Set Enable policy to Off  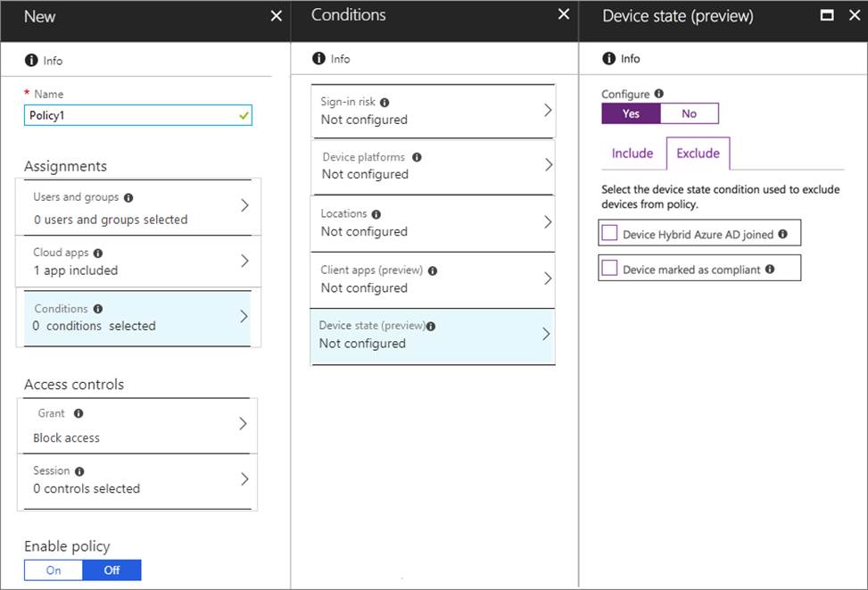112,570
